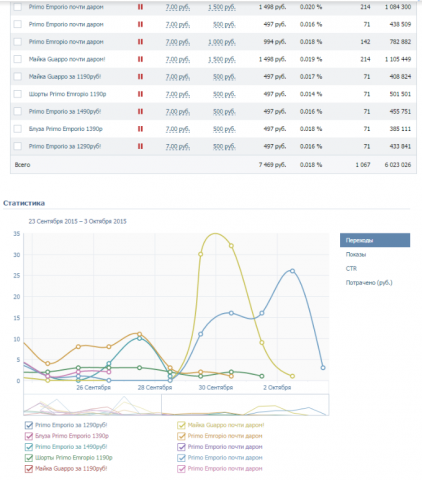Click date range 23 Сентября 2015 – 3 Октября 2015
This screenshot has width=422, height=480.
click(x=77, y=221)
